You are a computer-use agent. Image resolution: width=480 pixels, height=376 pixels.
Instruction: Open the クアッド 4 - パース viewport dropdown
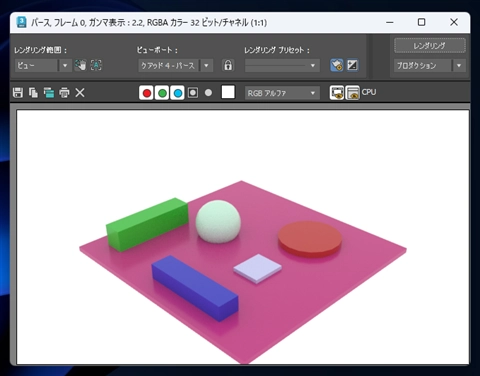(175, 65)
